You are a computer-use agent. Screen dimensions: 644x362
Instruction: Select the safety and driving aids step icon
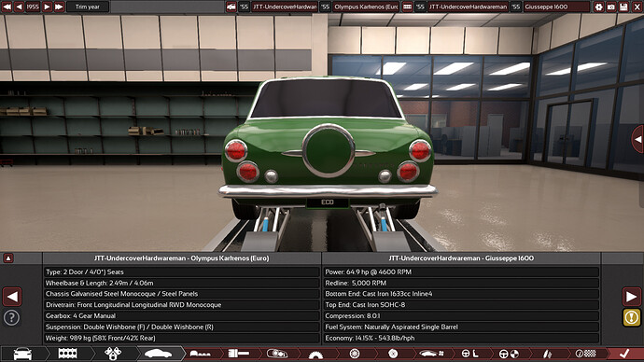[509, 354]
